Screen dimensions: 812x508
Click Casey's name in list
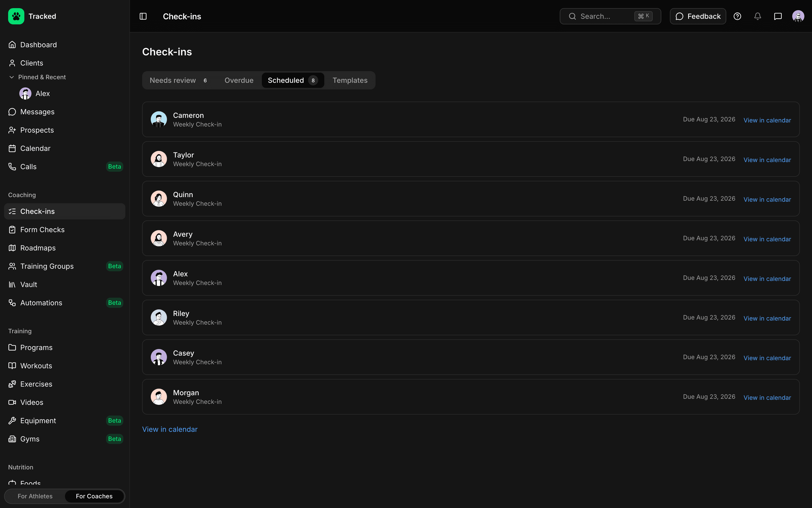[183, 353]
